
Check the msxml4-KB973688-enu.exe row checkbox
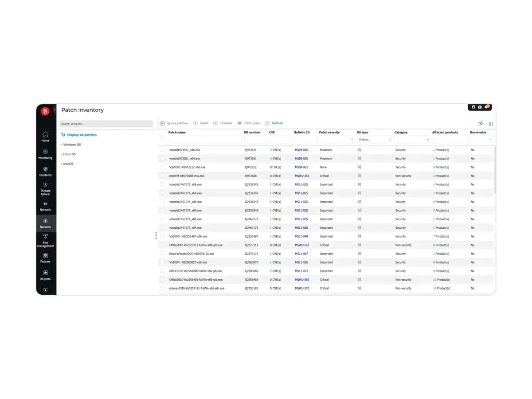[162, 176]
